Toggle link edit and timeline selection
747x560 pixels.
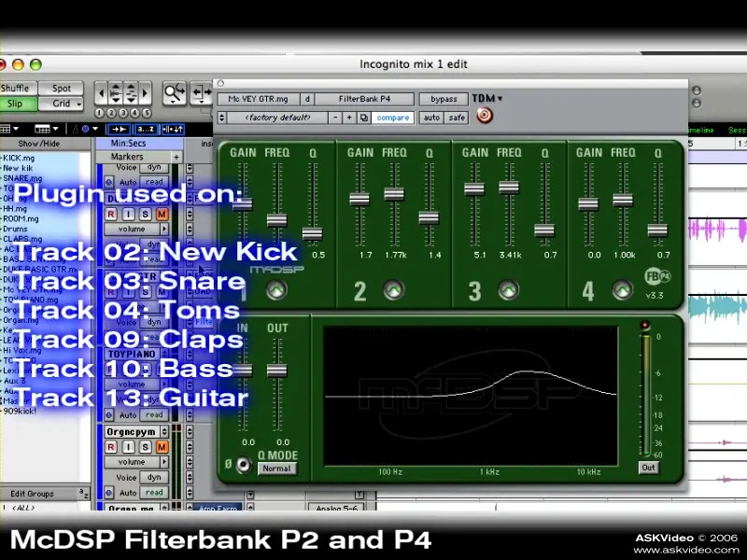pos(173,129)
